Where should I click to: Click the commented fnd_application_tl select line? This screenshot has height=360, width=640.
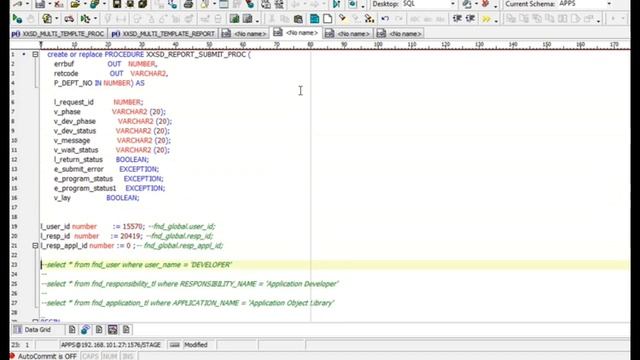coord(188,303)
